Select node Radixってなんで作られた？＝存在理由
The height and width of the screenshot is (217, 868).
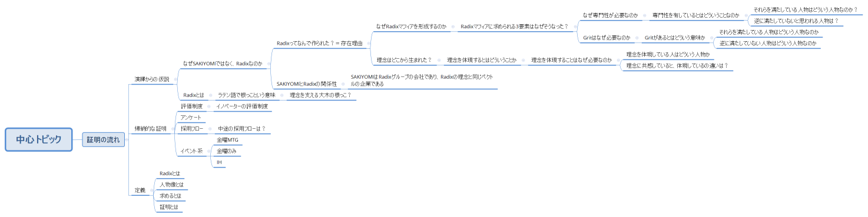pyautogui.click(x=320, y=44)
